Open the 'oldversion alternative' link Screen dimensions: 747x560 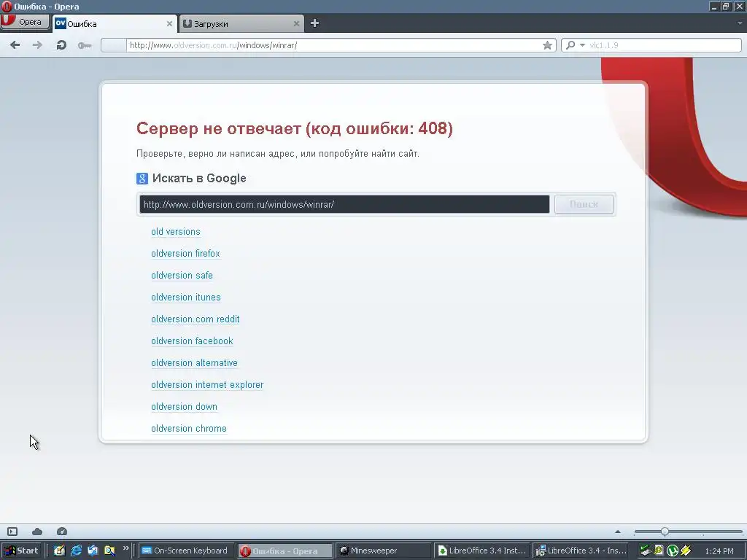coord(194,363)
